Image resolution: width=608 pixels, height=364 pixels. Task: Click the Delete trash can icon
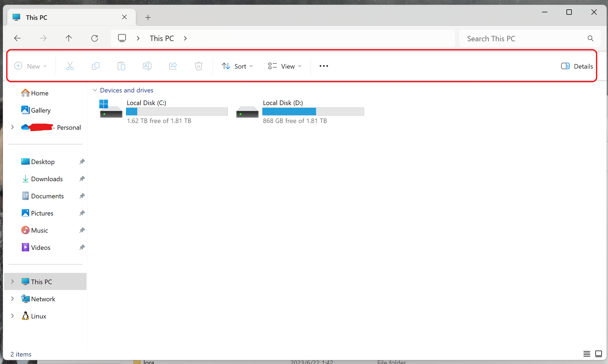[x=199, y=66]
